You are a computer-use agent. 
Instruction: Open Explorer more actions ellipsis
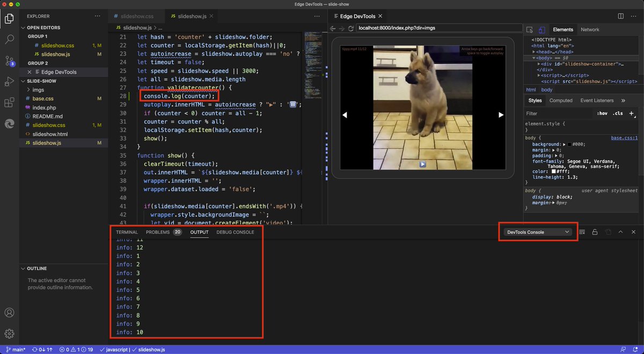98,16
